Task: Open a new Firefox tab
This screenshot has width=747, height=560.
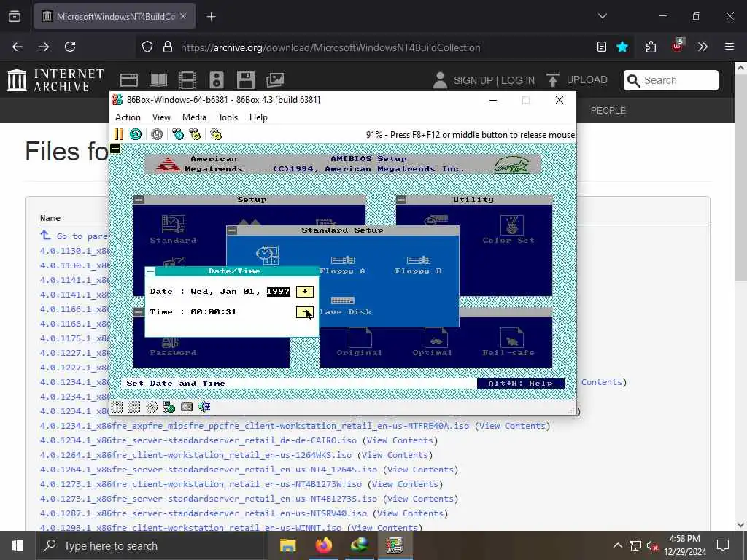Action: [211, 17]
